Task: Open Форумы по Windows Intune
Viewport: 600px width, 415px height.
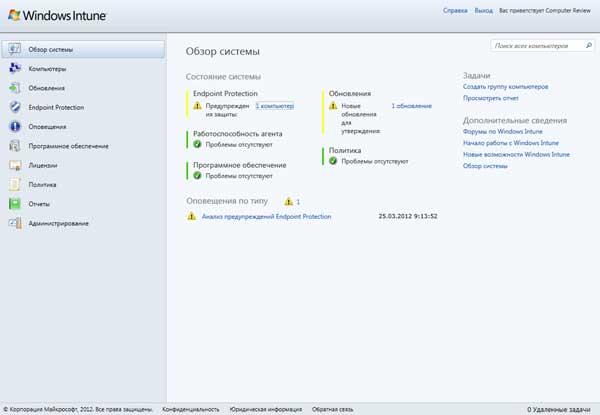Action: (502, 132)
